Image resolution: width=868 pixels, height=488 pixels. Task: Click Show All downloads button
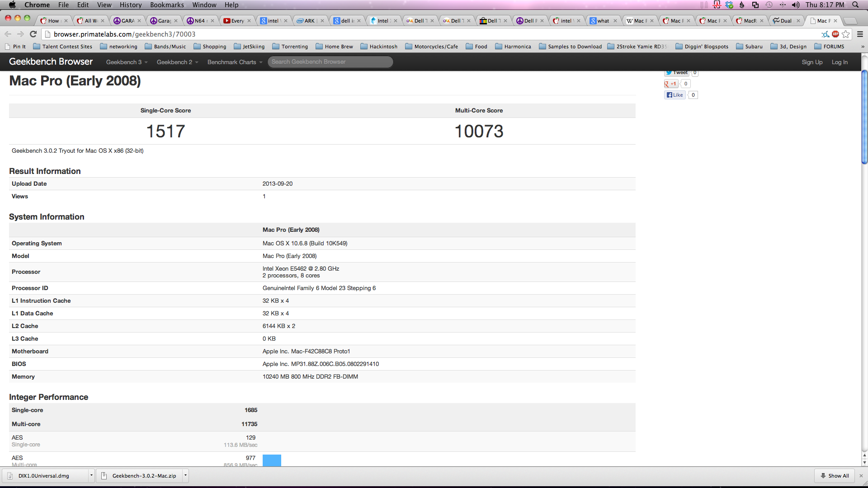835,476
